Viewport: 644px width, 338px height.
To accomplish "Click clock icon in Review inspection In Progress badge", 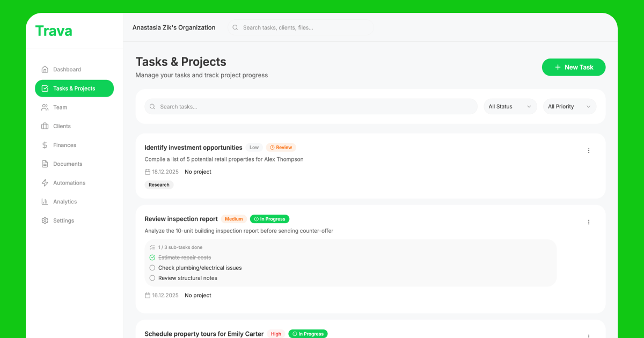I will point(257,219).
